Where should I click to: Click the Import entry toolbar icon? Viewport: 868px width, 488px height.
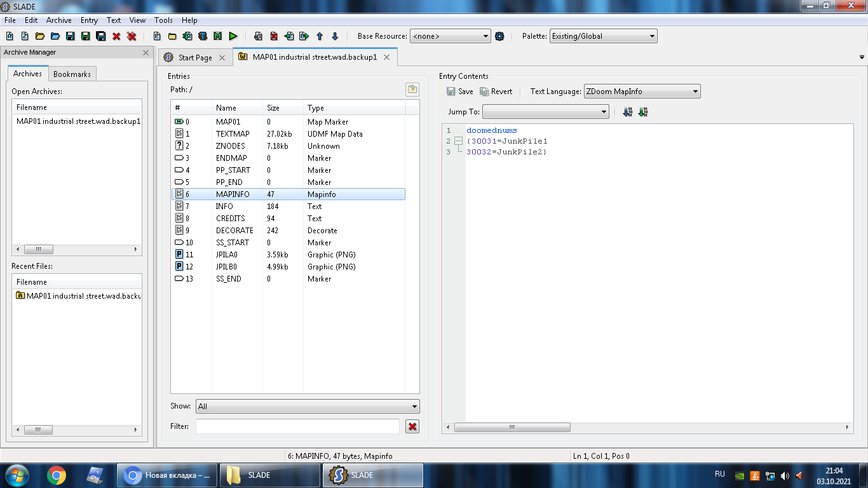289,36
